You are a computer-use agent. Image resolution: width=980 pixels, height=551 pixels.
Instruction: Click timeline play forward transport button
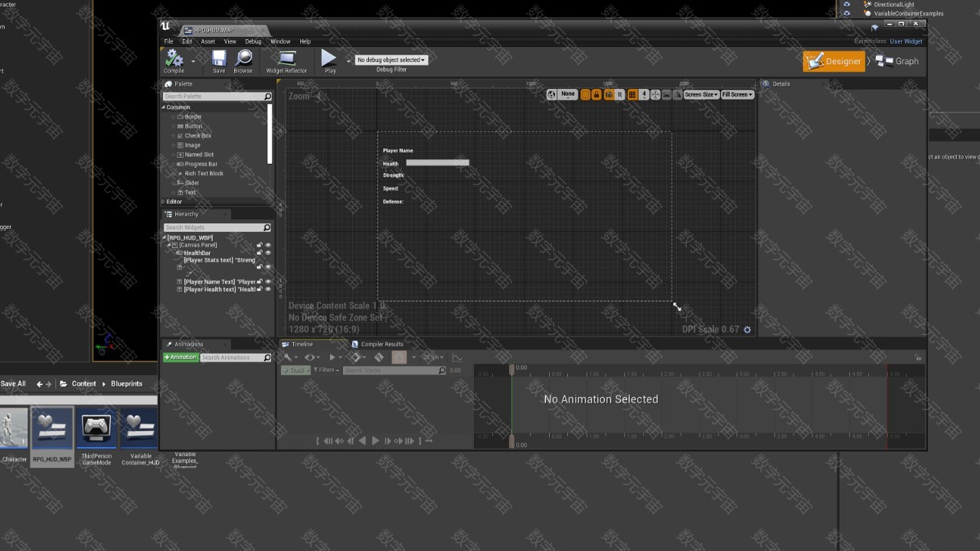tap(375, 441)
